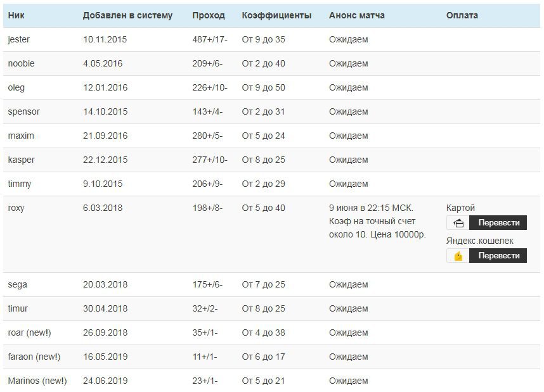Click oleg's coefficient От 9 до 50

click(x=263, y=87)
